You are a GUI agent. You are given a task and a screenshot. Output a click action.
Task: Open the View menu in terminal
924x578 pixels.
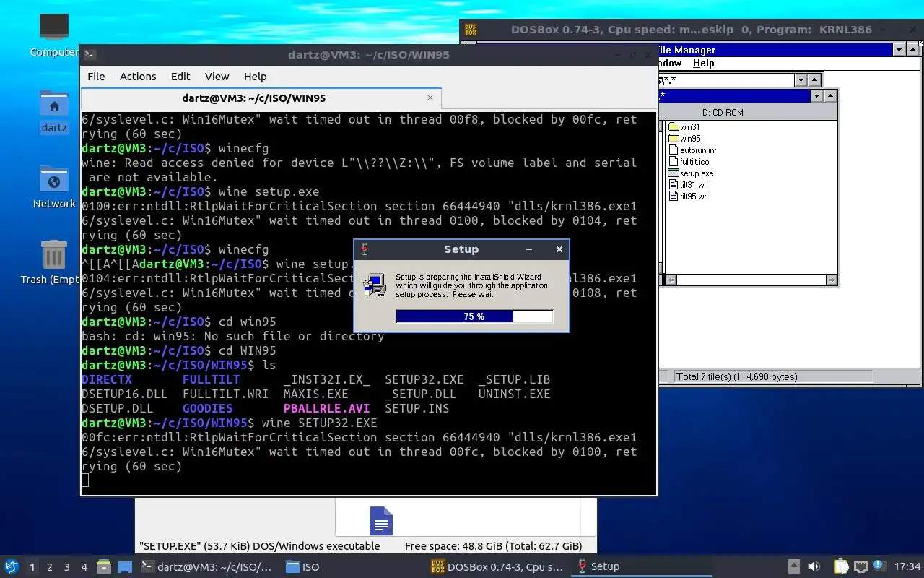pos(217,77)
